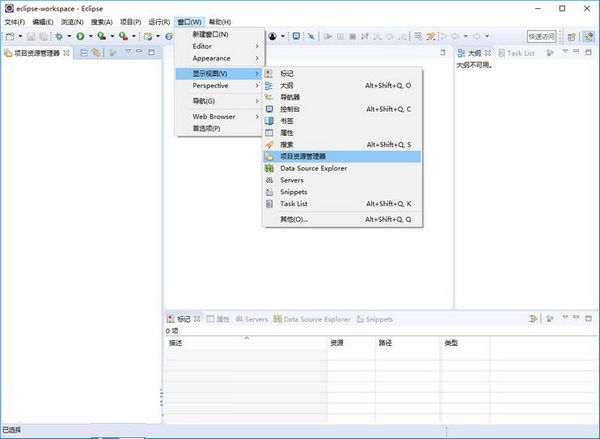Image resolution: width=600 pixels, height=439 pixels.
Task: Click the Debug bug toolbar icon
Action: 59,36
